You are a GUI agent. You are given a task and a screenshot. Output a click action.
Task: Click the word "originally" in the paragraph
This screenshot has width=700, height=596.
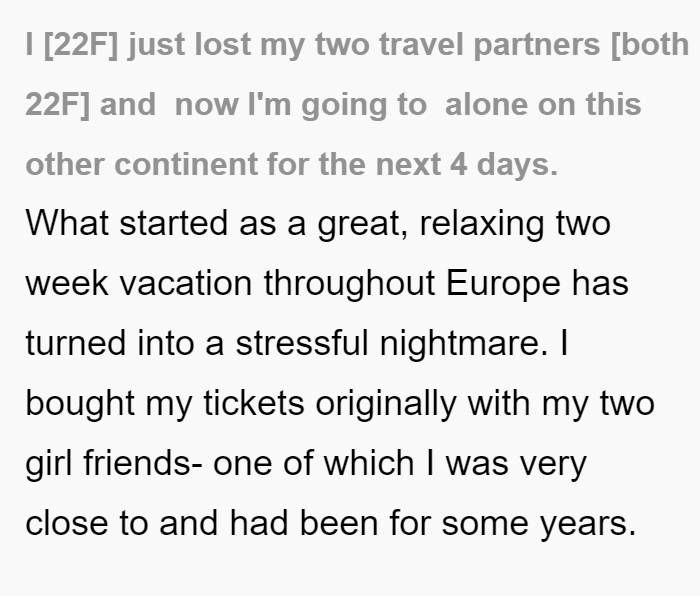pyautogui.click(x=386, y=404)
